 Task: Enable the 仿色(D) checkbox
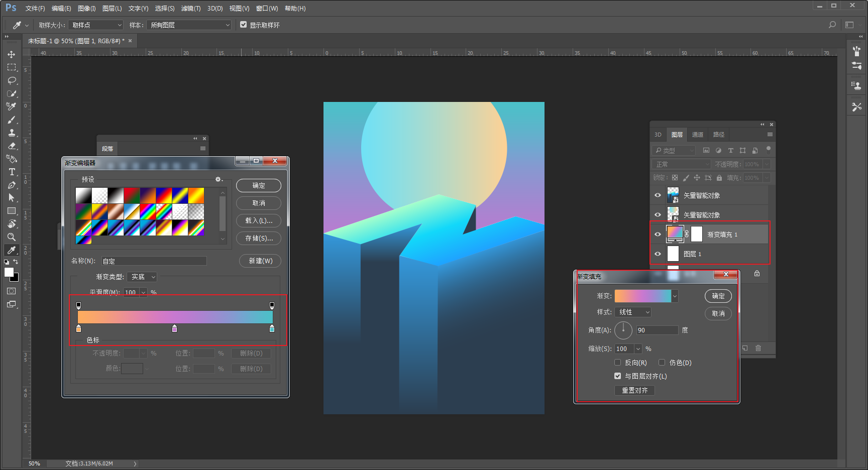pyautogui.click(x=662, y=363)
